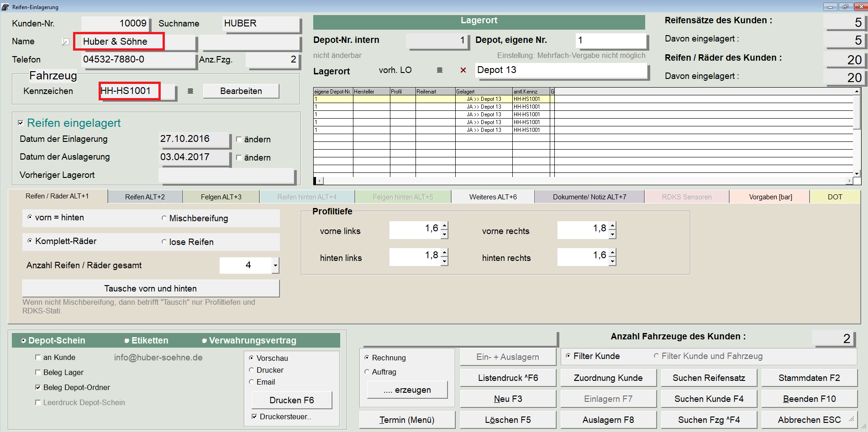
Task: Decrease the hinten rechts tread depth
Action: (x=613, y=261)
